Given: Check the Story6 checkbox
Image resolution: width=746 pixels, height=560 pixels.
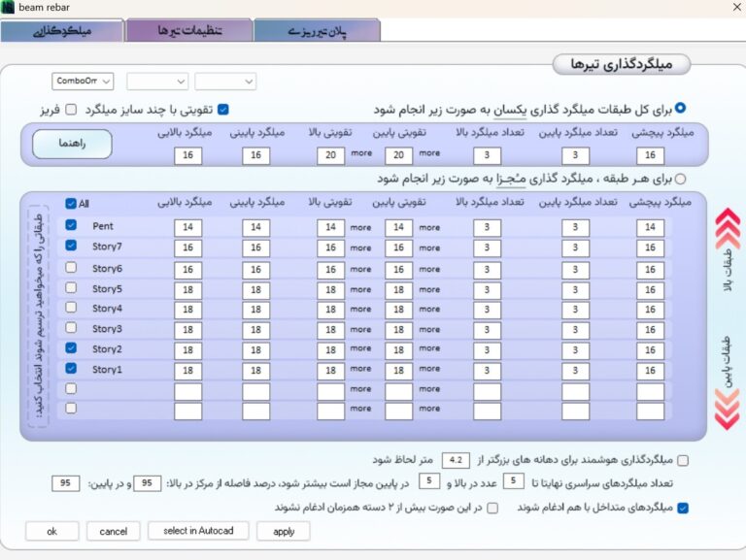Looking at the screenshot, I should [x=71, y=267].
